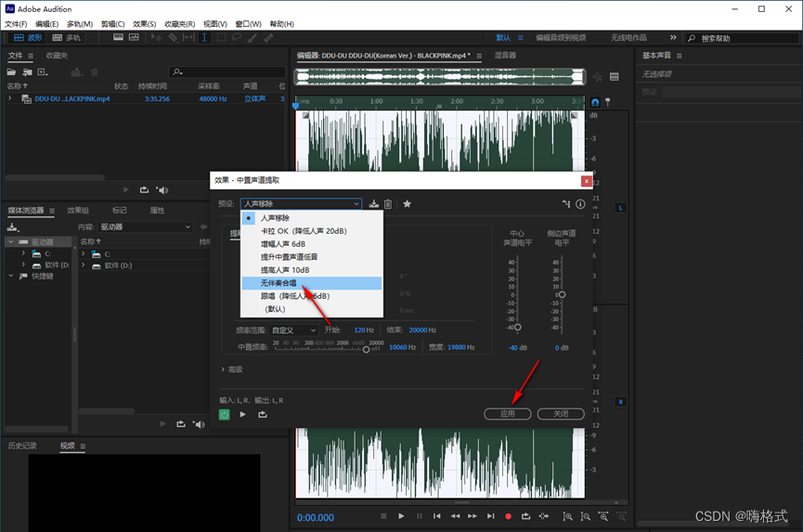Switch to the Markers tab
Viewport: 803px width, 532px height.
coord(120,211)
